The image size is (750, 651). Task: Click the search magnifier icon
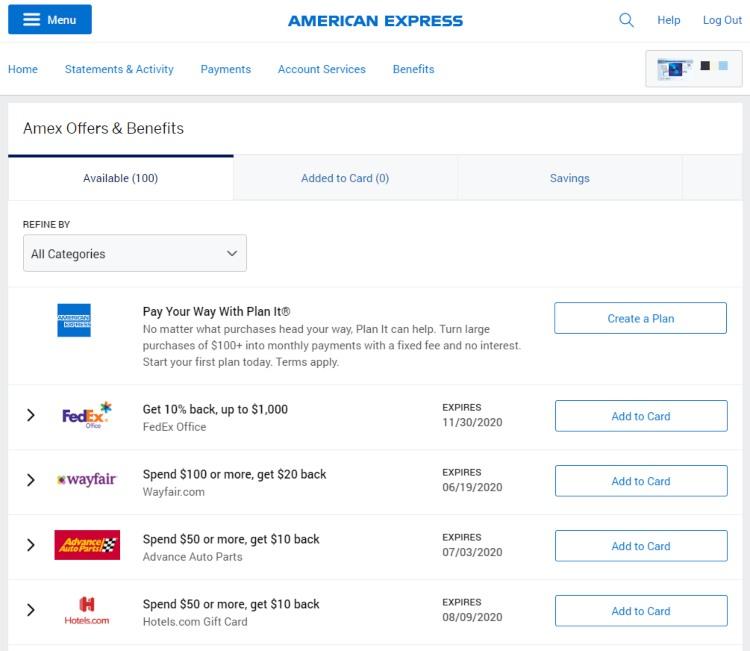pyautogui.click(x=626, y=20)
